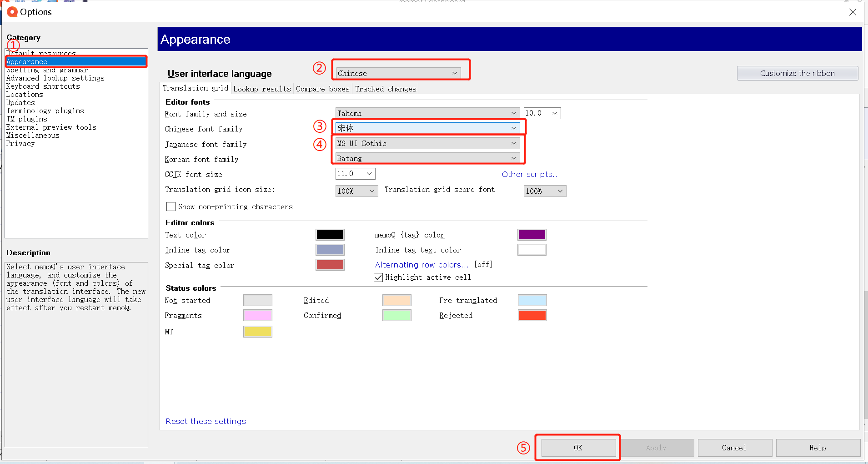Switch to Translation grid tab
Viewport: 868px width, 464px height.
196,88
